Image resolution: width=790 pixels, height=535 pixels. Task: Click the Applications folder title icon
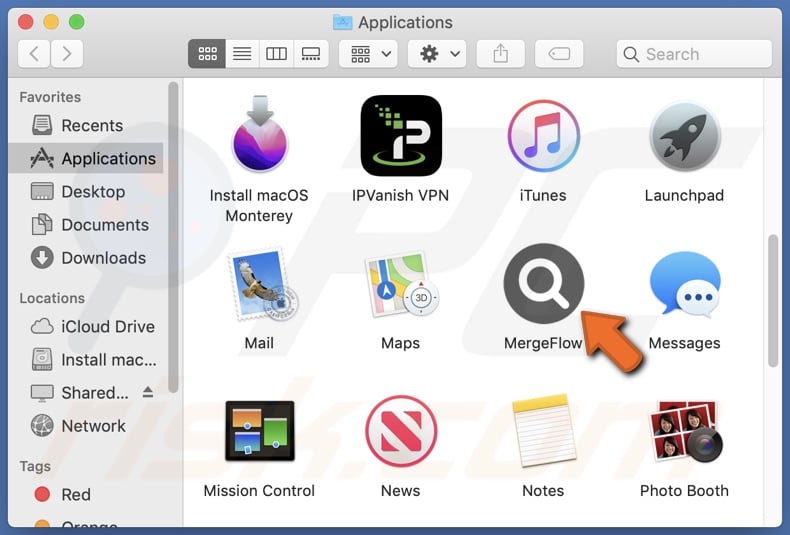(x=343, y=22)
